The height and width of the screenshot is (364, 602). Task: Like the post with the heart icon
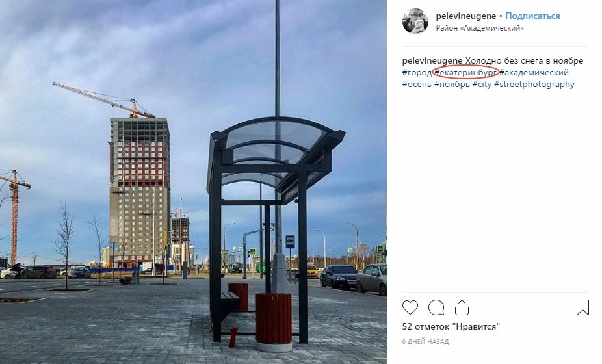tap(410, 307)
